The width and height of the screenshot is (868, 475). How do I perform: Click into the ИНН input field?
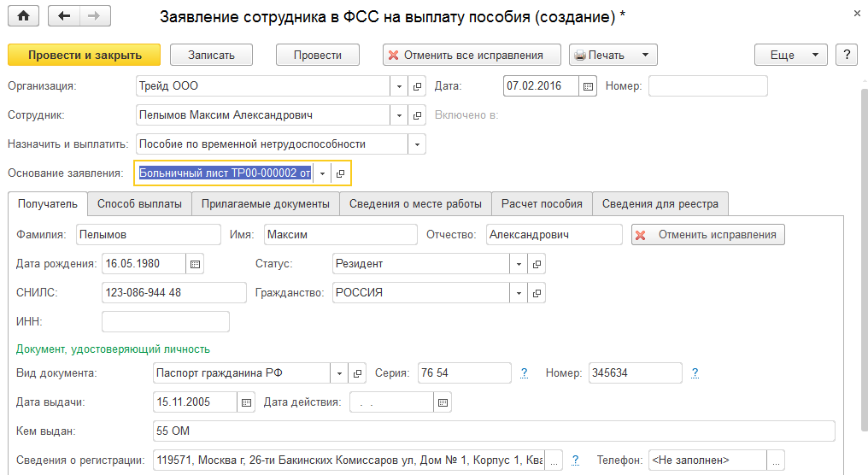click(x=166, y=321)
